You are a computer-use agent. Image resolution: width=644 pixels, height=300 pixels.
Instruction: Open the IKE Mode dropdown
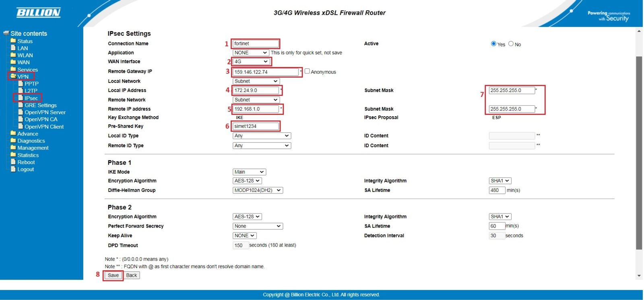(x=249, y=172)
